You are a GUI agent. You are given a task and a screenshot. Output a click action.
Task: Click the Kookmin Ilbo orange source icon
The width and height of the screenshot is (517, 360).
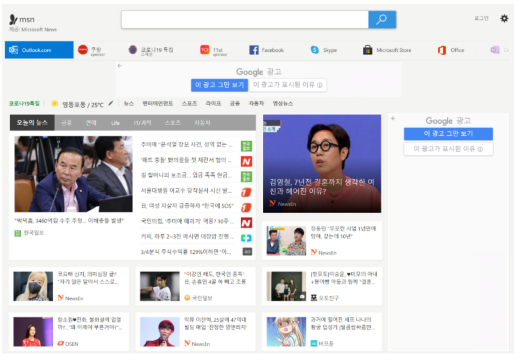tap(187, 298)
